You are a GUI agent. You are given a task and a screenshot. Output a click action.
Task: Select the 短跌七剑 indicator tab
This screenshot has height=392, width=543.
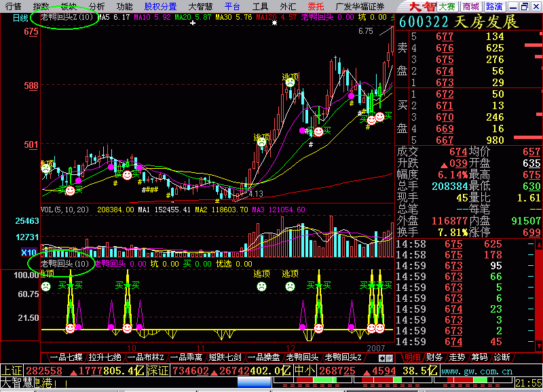click(225, 357)
